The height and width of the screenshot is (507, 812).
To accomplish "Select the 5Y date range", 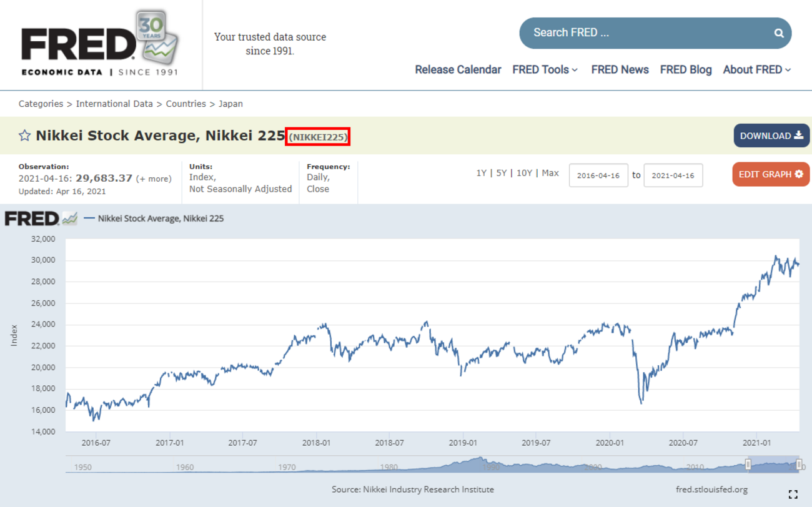I will tap(502, 173).
